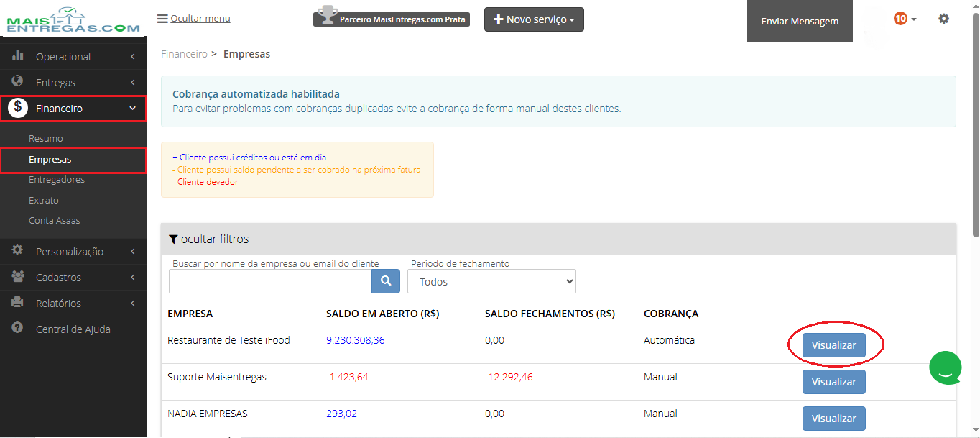Viewport: 980px width, 438px height.
Task: Click the Enviar Mensagem button
Action: pyautogui.click(x=800, y=21)
